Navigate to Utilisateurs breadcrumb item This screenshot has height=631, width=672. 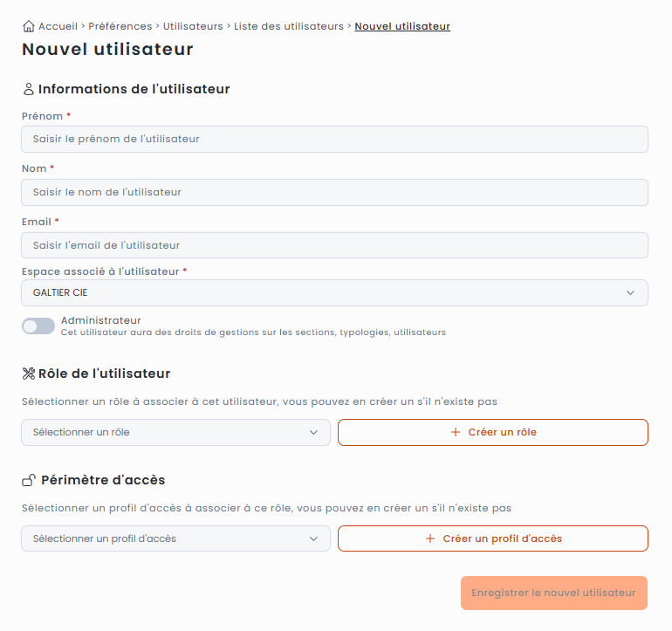193,26
